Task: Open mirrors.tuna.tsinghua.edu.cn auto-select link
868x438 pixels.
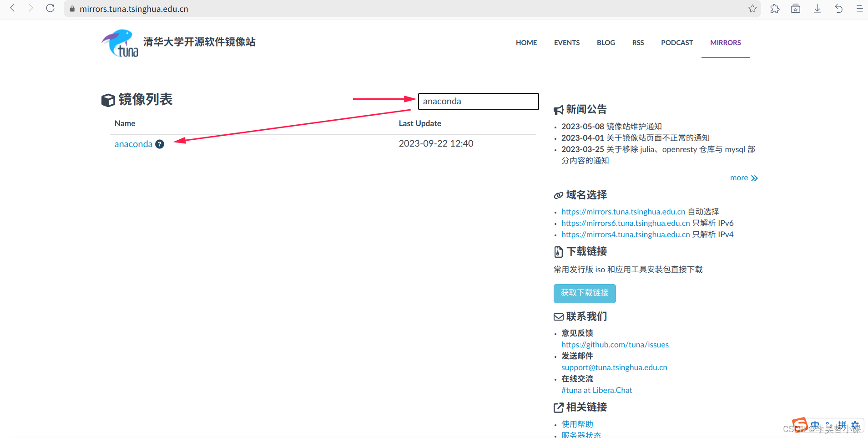Action: 623,211
